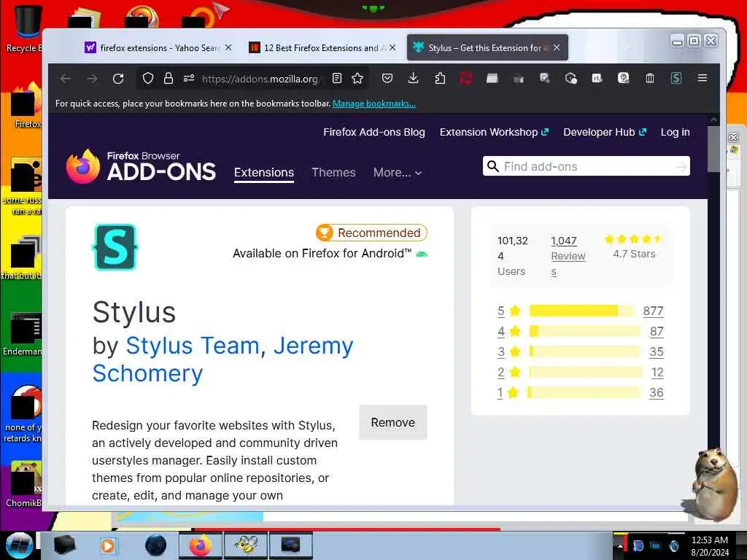Screen dimensions: 747x560
Task: Click the trash can extension icon
Action: click(650, 78)
